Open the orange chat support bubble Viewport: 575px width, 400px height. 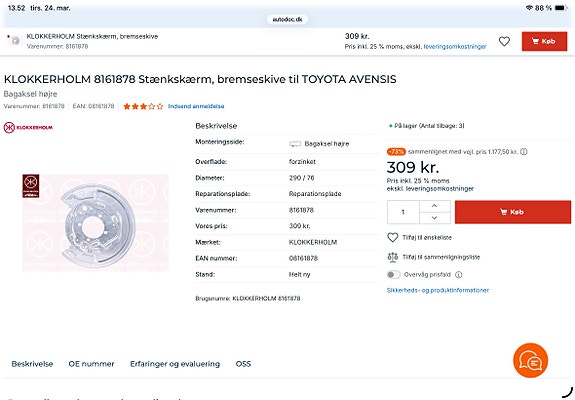point(530,360)
